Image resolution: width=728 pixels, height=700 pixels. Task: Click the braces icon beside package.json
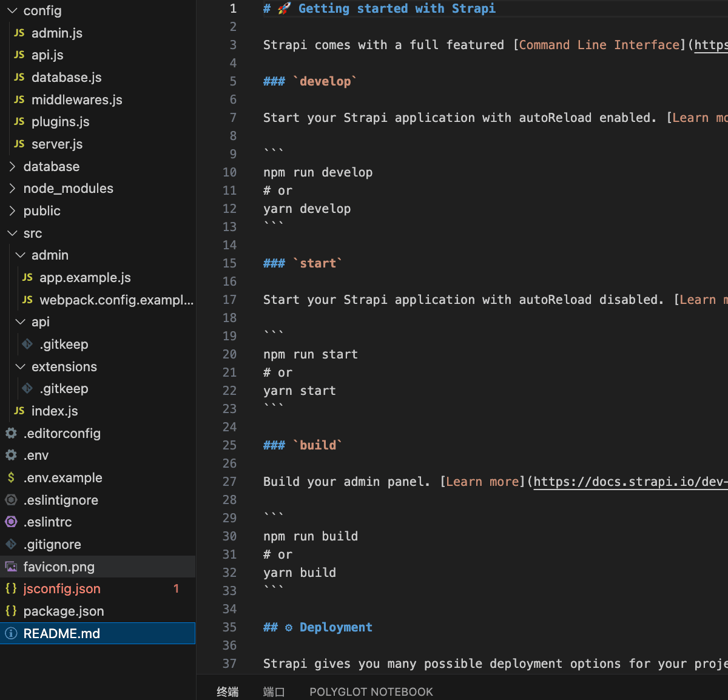click(x=11, y=611)
